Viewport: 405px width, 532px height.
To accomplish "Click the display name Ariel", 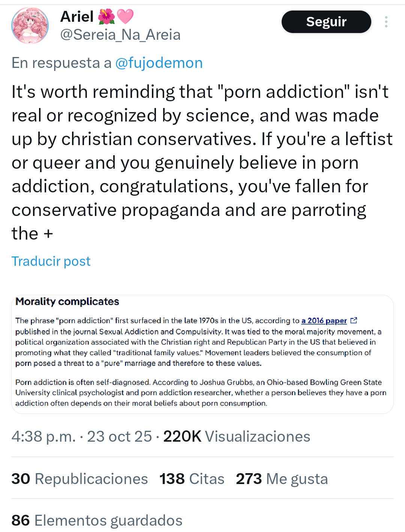I will pyautogui.click(x=77, y=16).
